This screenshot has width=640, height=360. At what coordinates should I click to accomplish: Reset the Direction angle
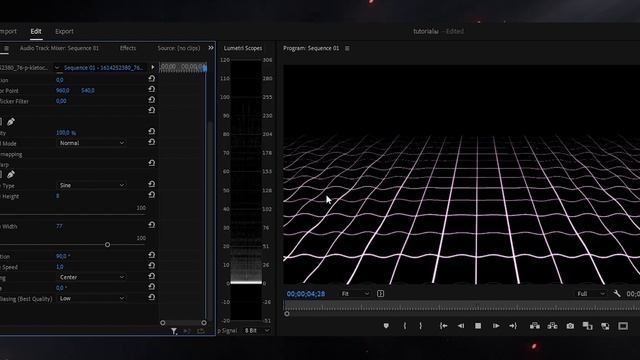tap(151, 256)
